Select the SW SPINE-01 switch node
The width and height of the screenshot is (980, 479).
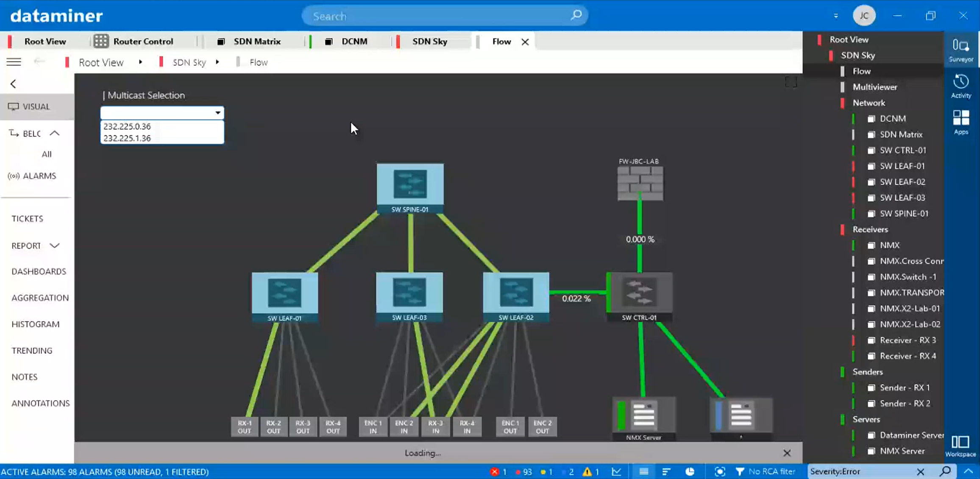click(410, 188)
